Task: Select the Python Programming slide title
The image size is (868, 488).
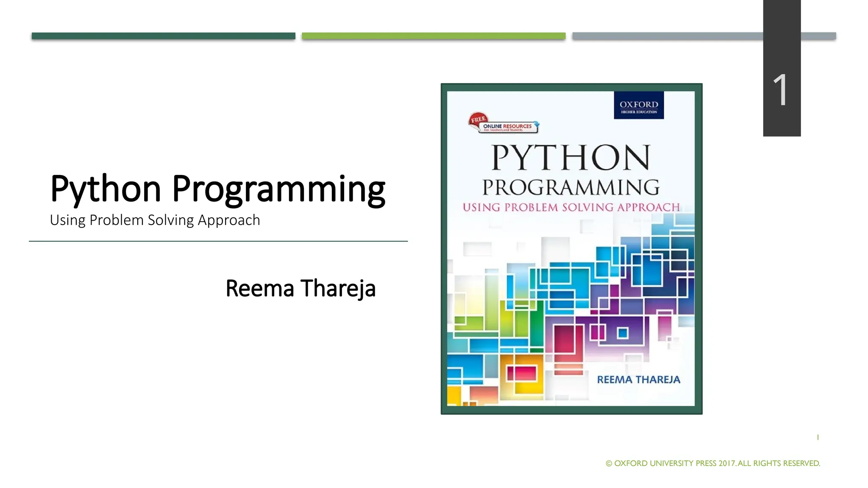Action: [217, 189]
